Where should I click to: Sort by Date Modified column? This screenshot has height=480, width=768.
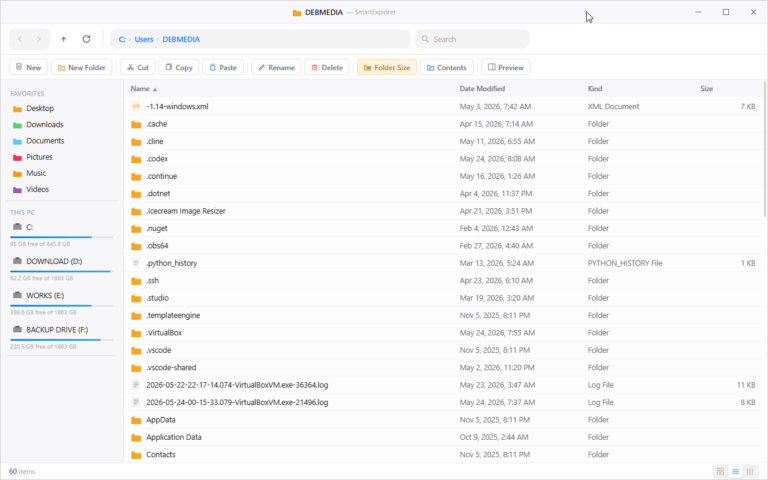482,89
